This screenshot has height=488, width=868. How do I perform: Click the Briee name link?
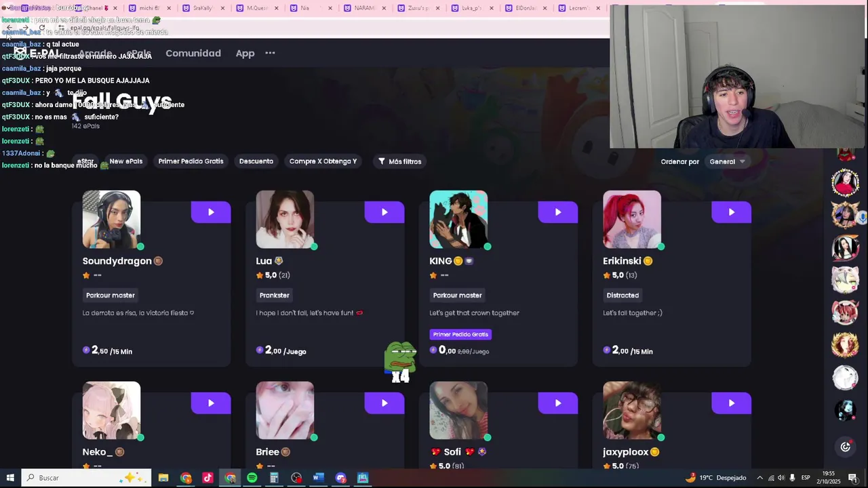(x=267, y=452)
